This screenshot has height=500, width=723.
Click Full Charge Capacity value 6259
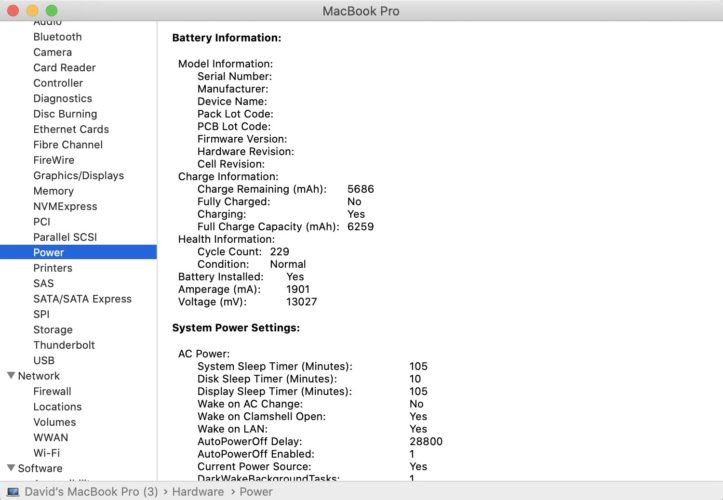[361, 226]
